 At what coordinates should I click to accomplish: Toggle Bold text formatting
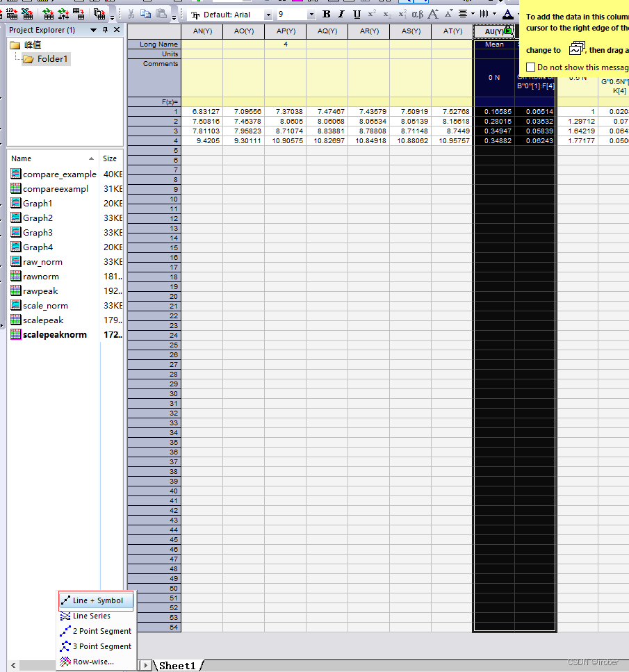click(326, 14)
